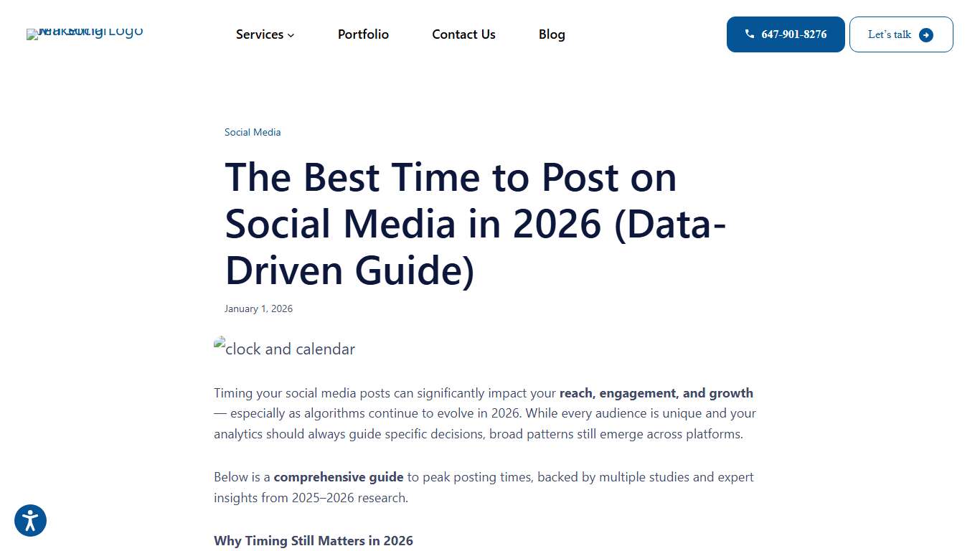980x551 pixels.
Task: Click the bold "reach, engagement, and growth" text
Action: [x=655, y=392]
